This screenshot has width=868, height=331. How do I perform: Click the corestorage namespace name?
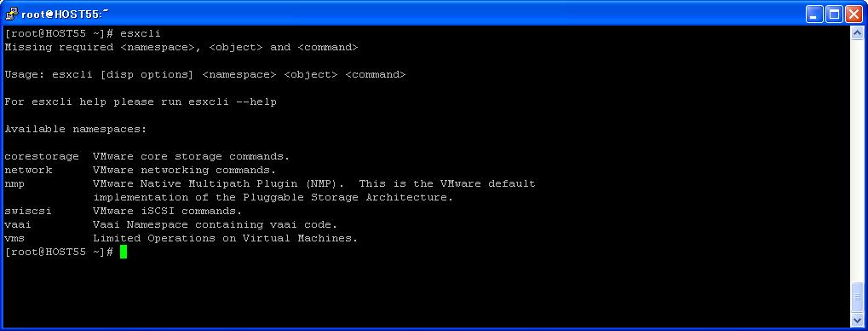click(42, 156)
